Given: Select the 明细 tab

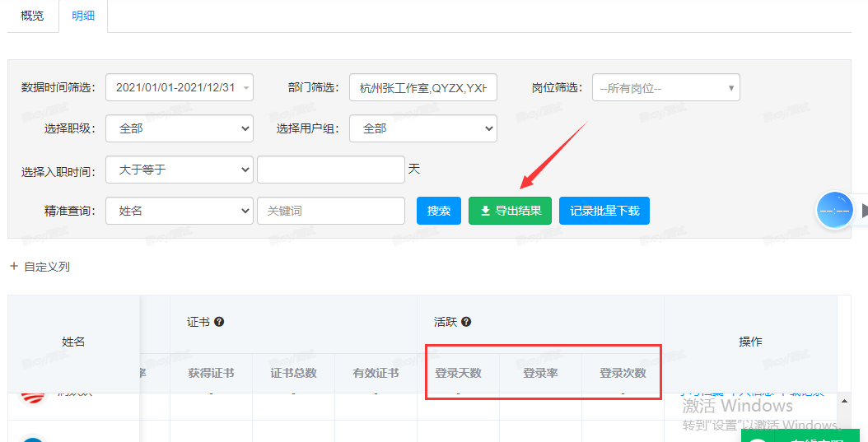Looking at the screenshot, I should [x=83, y=16].
